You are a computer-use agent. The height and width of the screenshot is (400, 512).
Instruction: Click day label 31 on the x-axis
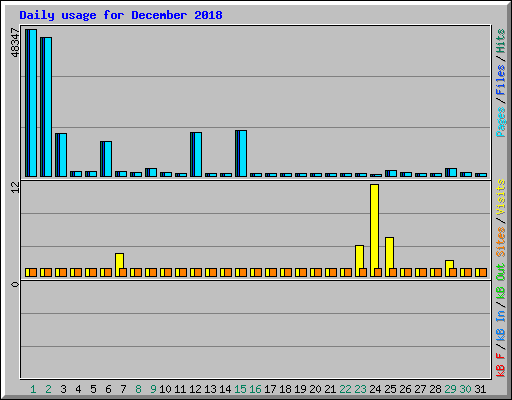click(480, 389)
